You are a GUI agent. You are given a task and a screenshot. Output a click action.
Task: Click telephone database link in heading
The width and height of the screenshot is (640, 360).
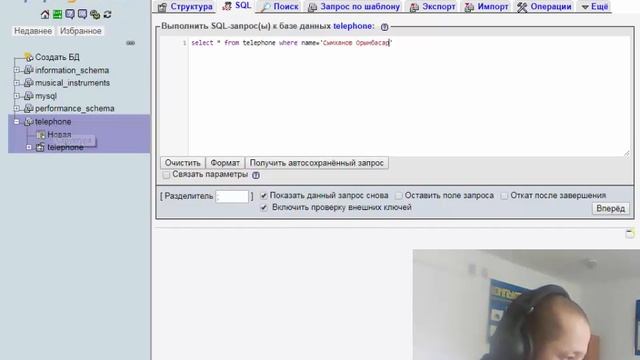pyautogui.click(x=352, y=26)
